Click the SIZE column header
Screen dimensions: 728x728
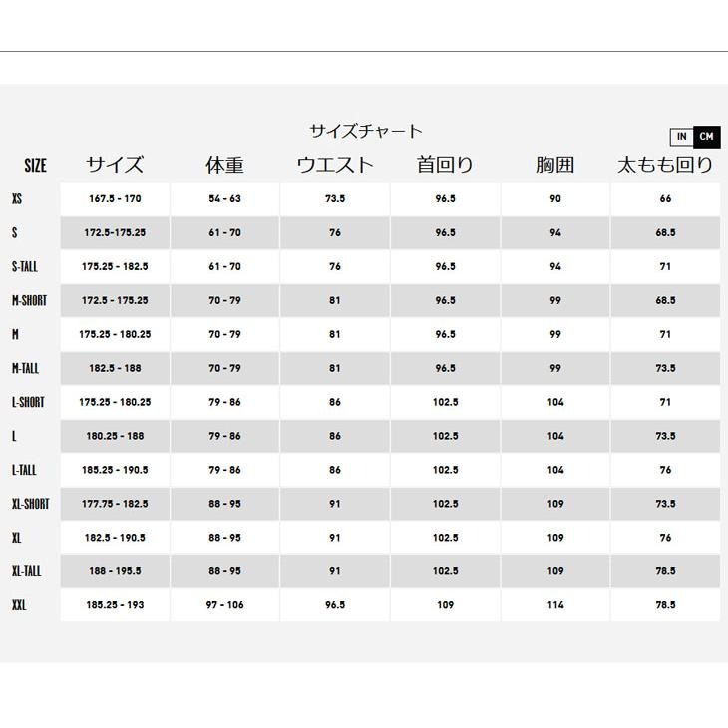click(x=35, y=166)
